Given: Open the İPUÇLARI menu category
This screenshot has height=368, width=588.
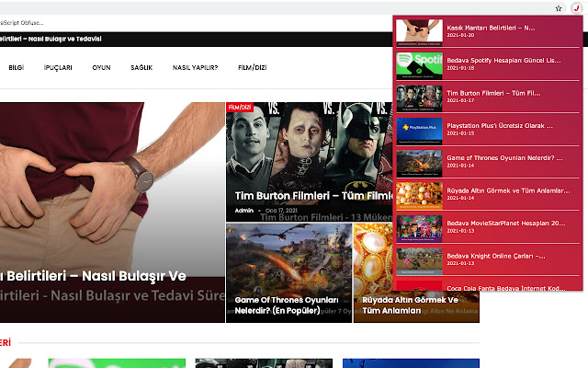Looking at the screenshot, I should click(58, 67).
